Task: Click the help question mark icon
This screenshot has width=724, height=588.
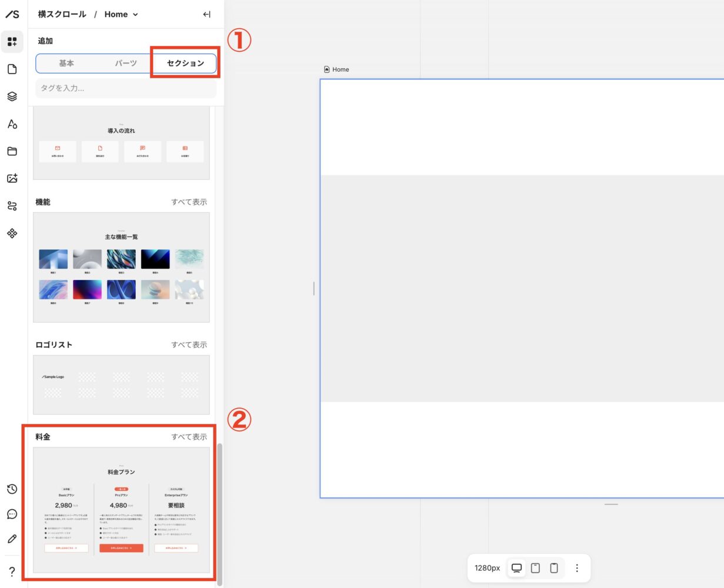Action: tap(12, 572)
